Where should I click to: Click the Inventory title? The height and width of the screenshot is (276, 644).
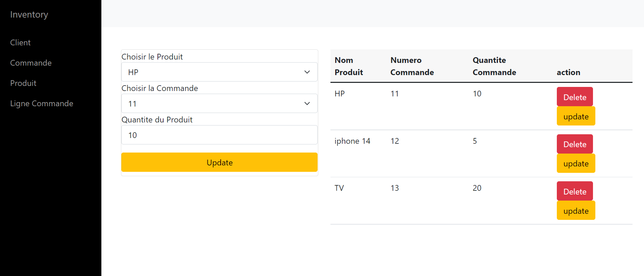tap(29, 14)
